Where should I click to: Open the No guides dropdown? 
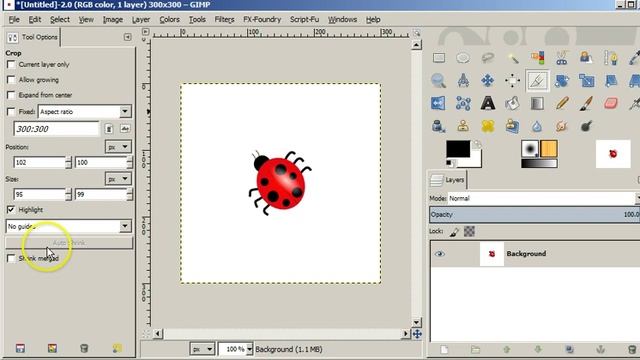tap(69, 226)
